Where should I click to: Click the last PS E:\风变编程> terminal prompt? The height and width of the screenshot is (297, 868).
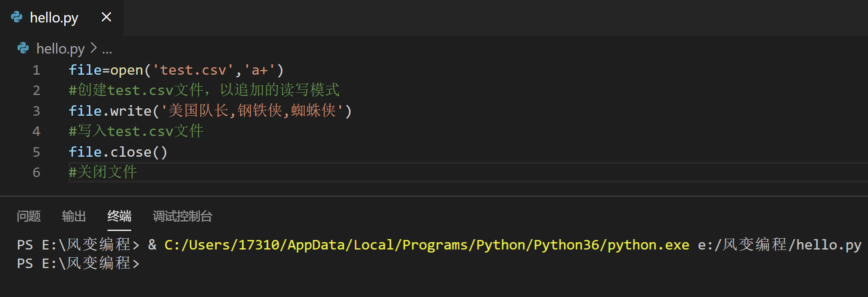pos(78,263)
